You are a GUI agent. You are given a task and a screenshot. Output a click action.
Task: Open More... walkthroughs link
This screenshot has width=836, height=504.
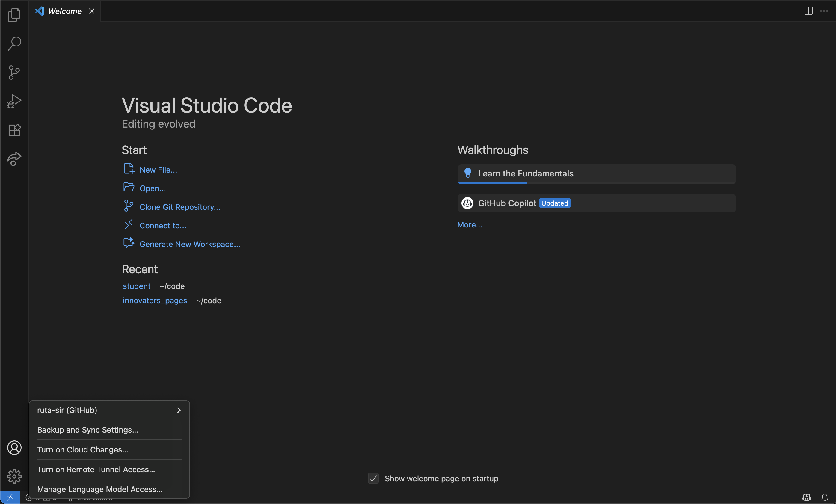click(x=470, y=225)
